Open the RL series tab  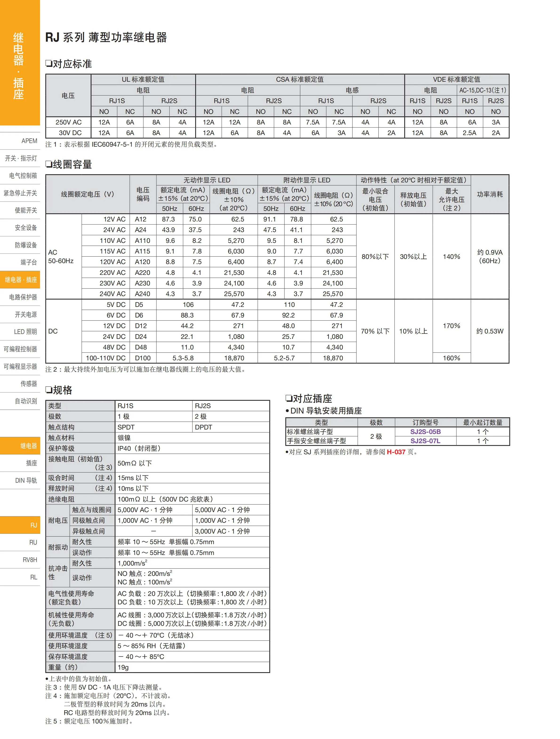33,577
